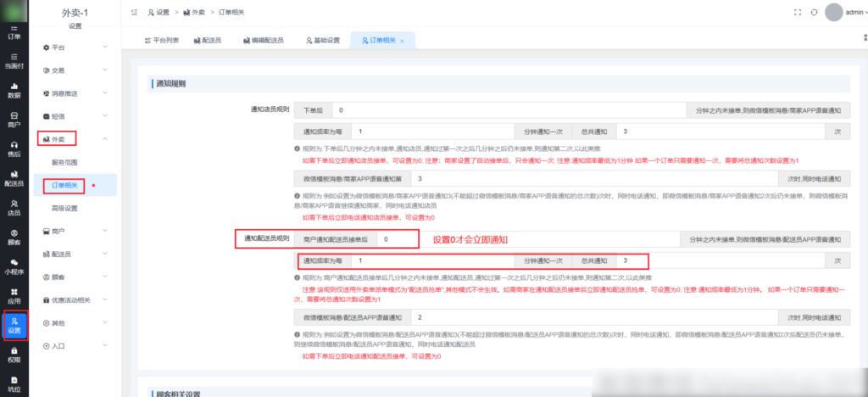This screenshot has width=868, height=397.
Task: Select 服务范围 under 外卖
Action: 75,162
